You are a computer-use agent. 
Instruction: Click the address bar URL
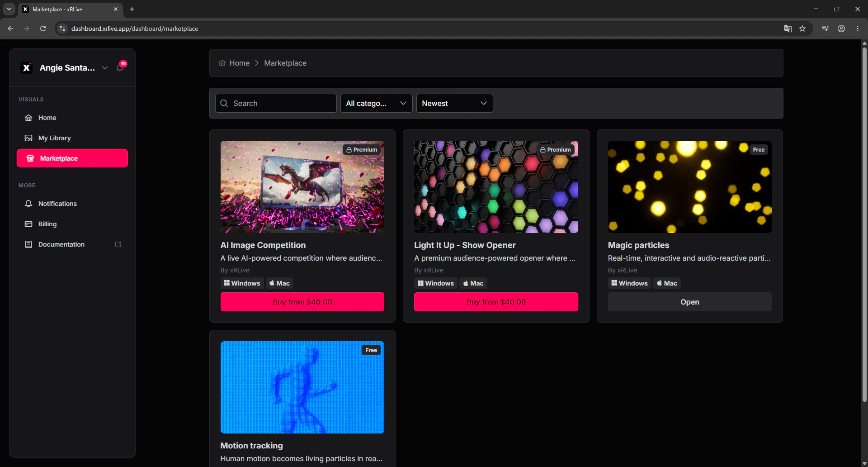[135, 29]
